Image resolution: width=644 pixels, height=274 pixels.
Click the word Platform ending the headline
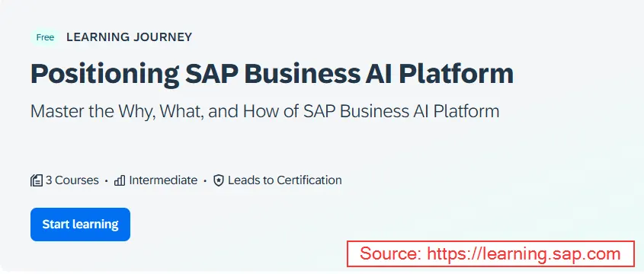[x=457, y=74]
